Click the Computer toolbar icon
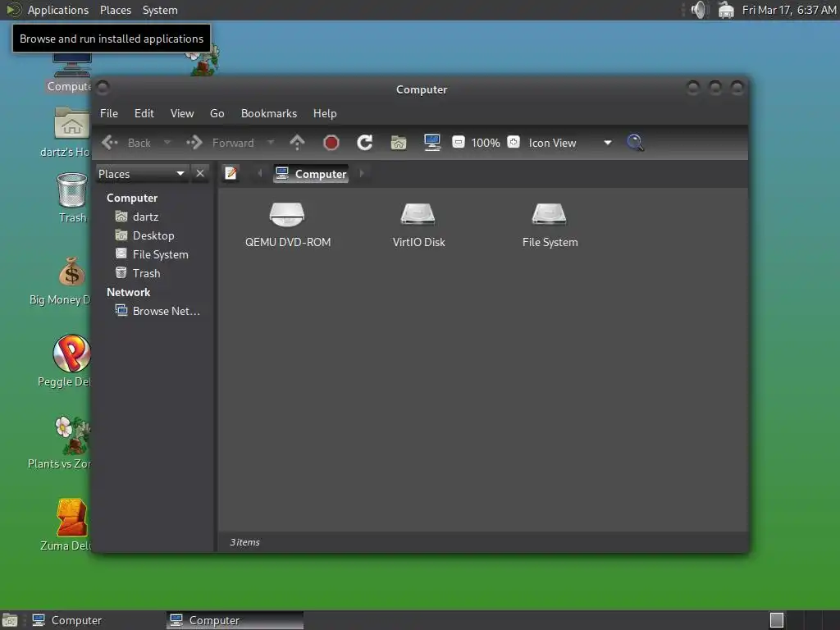This screenshot has width=840, height=630. click(431, 143)
